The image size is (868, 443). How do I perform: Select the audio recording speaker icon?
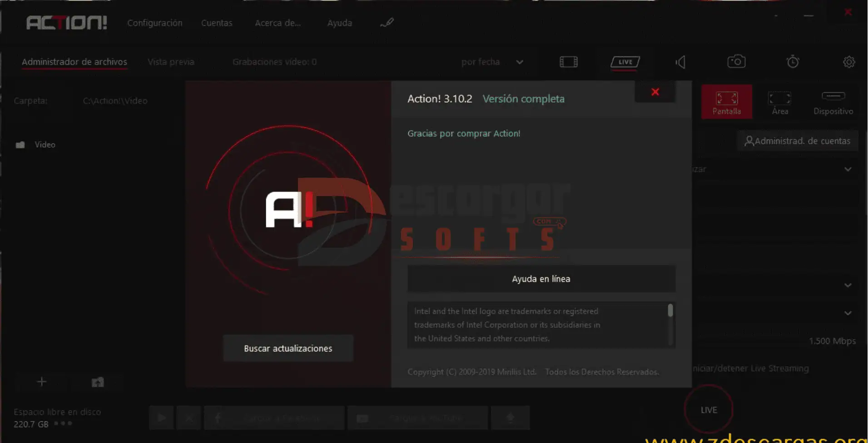680,62
